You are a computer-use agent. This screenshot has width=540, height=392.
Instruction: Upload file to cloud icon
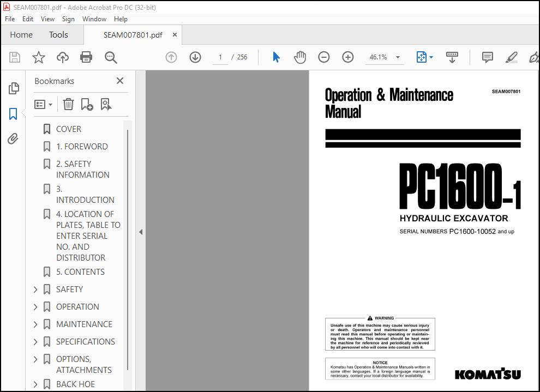point(63,57)
